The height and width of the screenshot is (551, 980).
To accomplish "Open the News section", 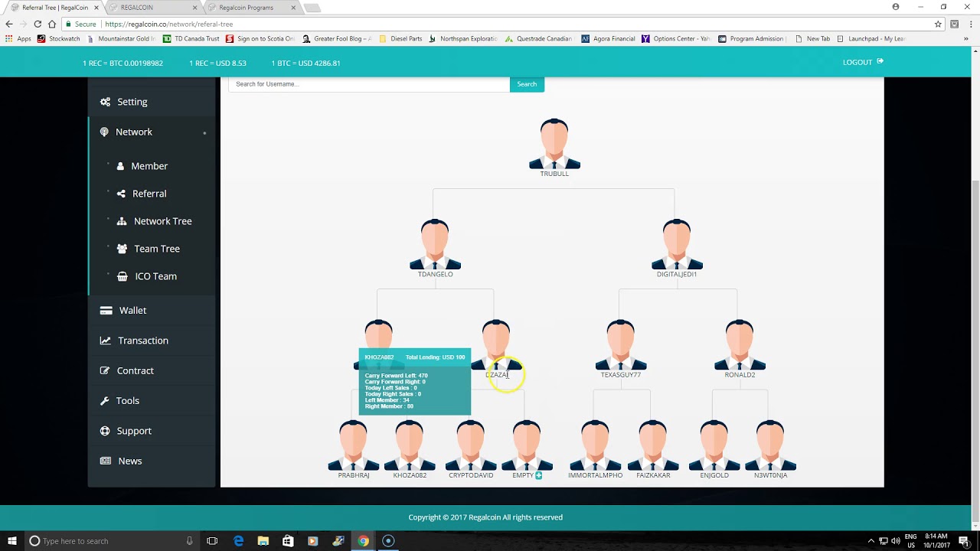I will click(x=152, y=461).
